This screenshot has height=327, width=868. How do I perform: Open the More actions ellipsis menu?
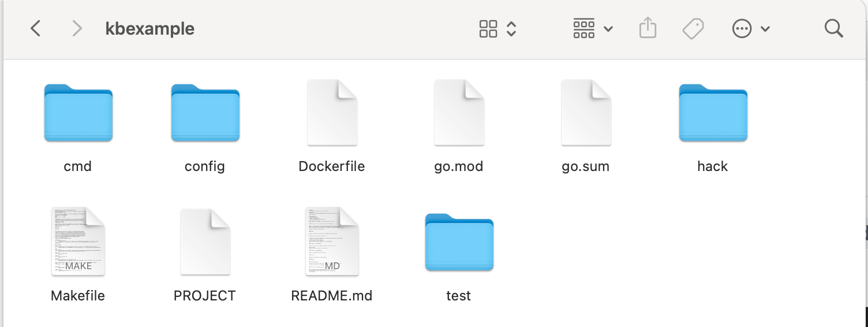(x=750, y=28)
